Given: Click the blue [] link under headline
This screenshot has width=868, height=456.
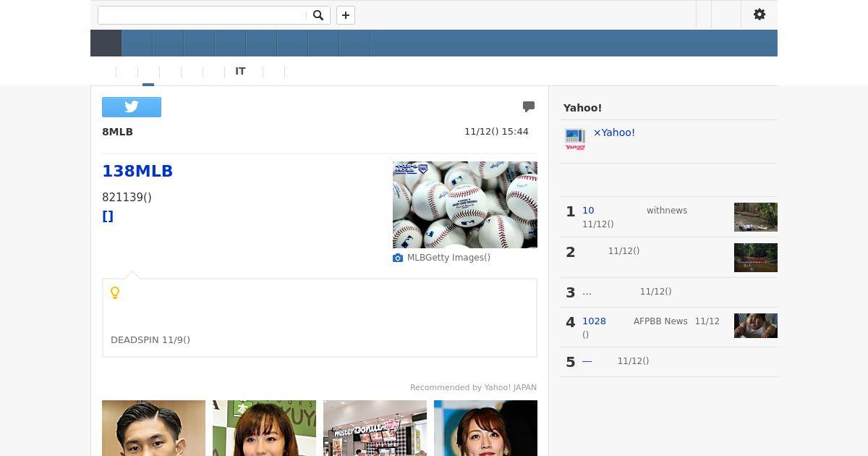Looking at the screenshot, I should pyautogui.click(x=108, y=216).
